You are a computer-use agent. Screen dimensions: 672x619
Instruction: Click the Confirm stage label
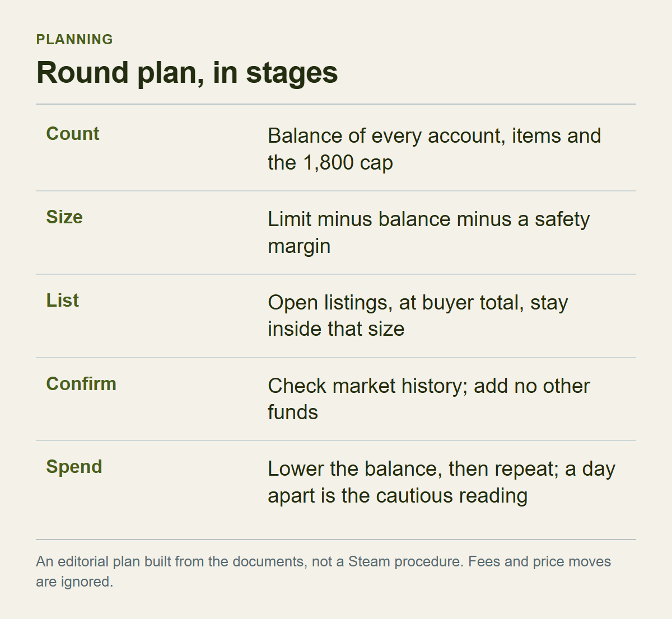pyautogui.click(x=81, y=384)
